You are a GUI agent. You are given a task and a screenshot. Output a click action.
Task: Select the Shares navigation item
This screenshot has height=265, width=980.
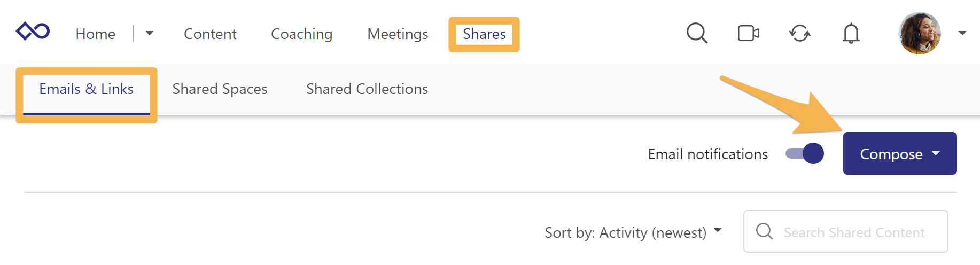click(x=484, y=34)
